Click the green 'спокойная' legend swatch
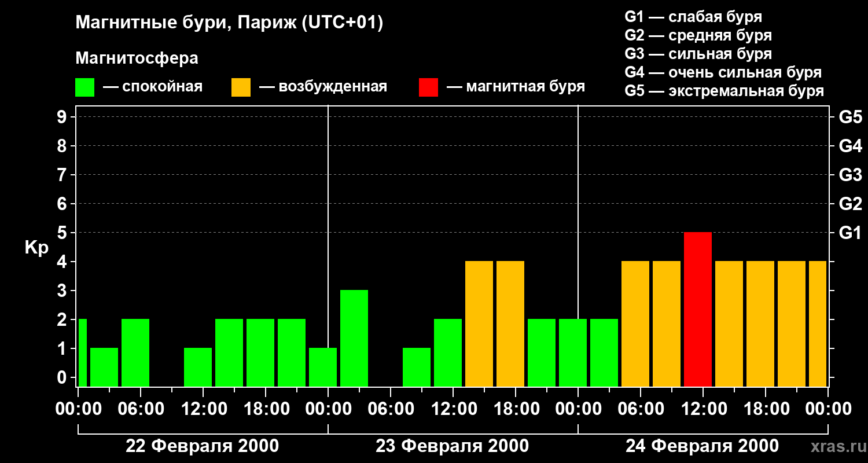 85,87
